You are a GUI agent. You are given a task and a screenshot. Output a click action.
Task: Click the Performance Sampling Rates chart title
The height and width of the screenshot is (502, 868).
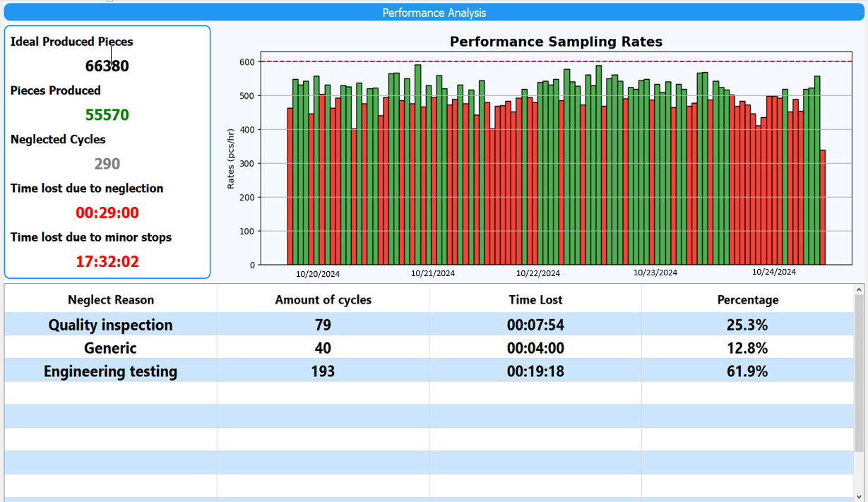tap(556, 42)
